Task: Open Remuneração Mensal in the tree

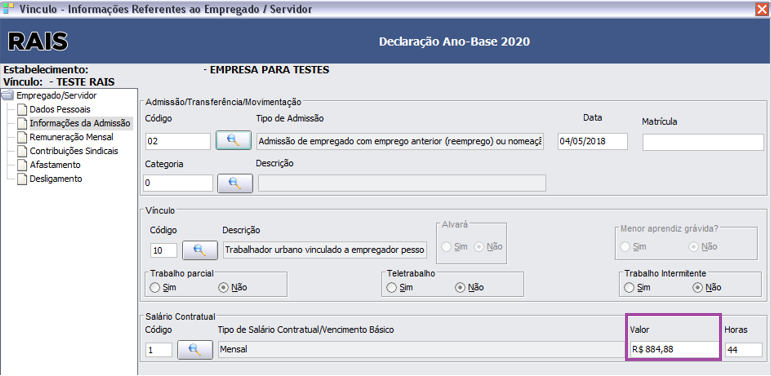Action: (x=71, y=137)
